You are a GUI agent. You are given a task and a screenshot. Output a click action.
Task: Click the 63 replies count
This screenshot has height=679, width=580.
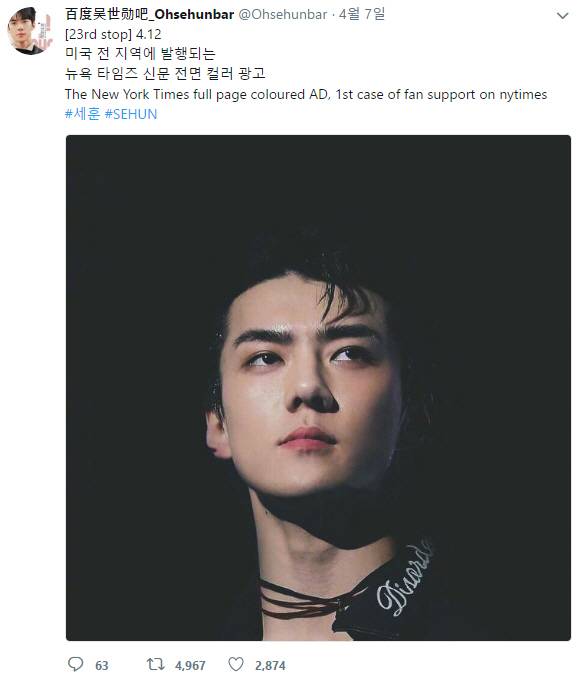102,665
